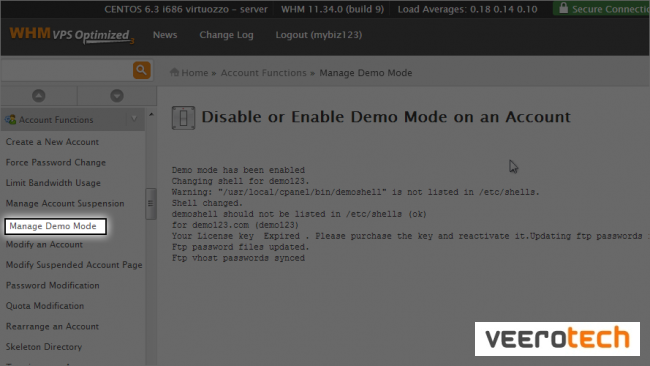Open Quota Modification

(x=45, y=306)
